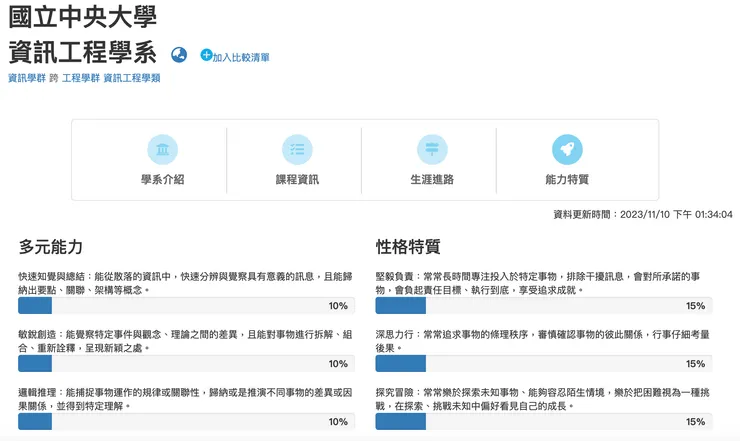The width and height of the screenshot is (740, 441).
Task: Click the 探究冒險 progress bar
Action: (544, 422)
